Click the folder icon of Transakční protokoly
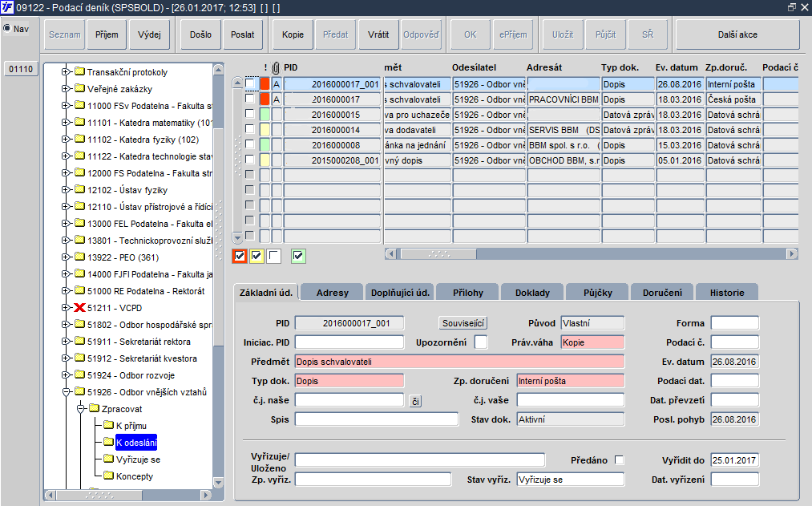This screenshot has height=506, width=812. tap(79, 72)
